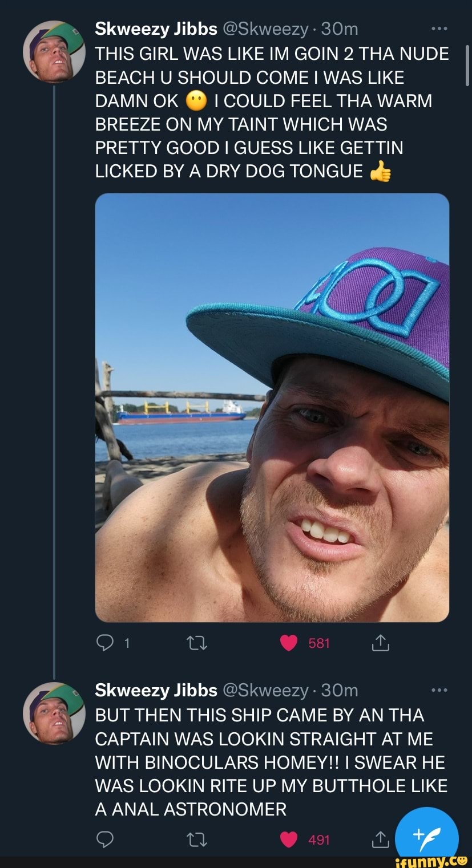Open the beach selfie photo
This screenshot has height=868, width=472.
click(x=272, y=407)
